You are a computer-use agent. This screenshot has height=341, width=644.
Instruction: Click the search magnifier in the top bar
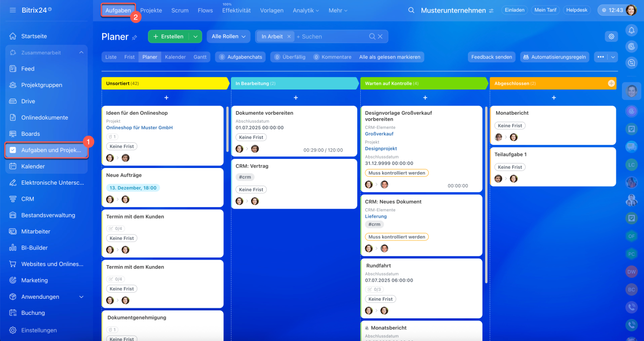412,10
